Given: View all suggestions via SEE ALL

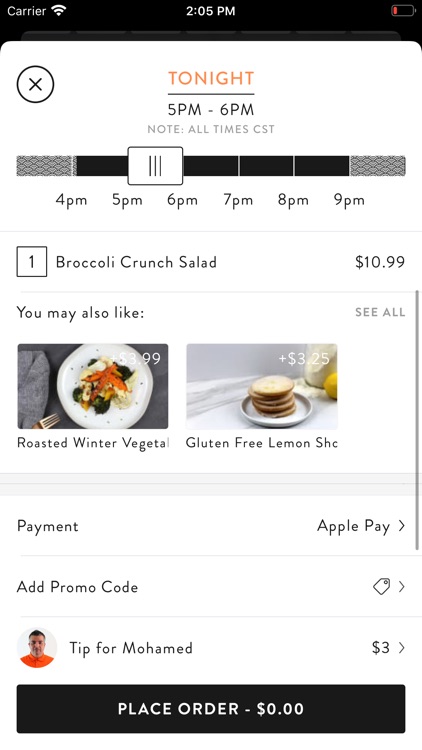Looking at the screenshot, I should point(380,312).
